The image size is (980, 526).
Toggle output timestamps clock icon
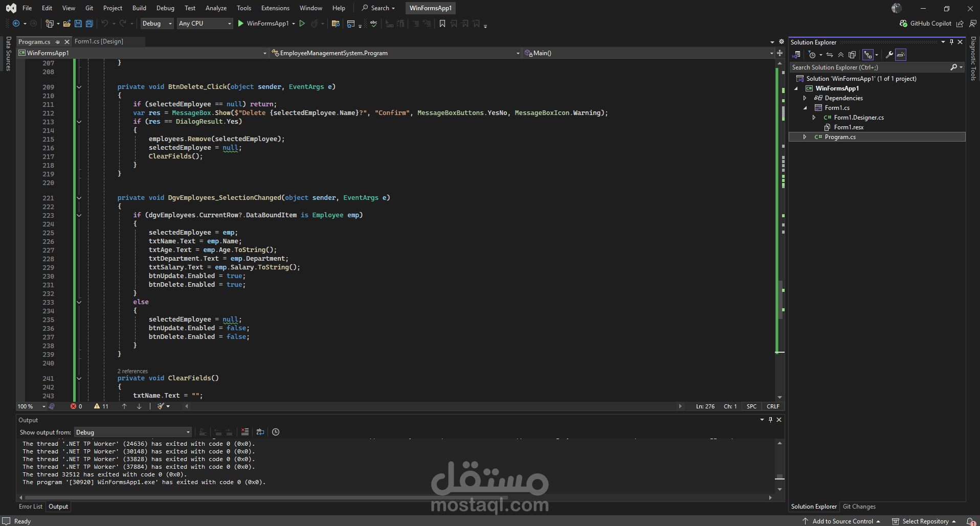tap(276, 432)
